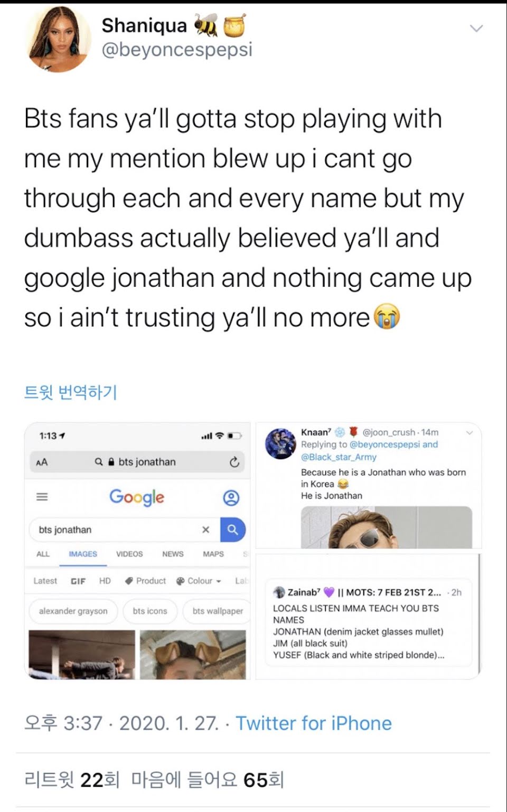
Task: Click the Knaan reply avatar
Action: 280,443
